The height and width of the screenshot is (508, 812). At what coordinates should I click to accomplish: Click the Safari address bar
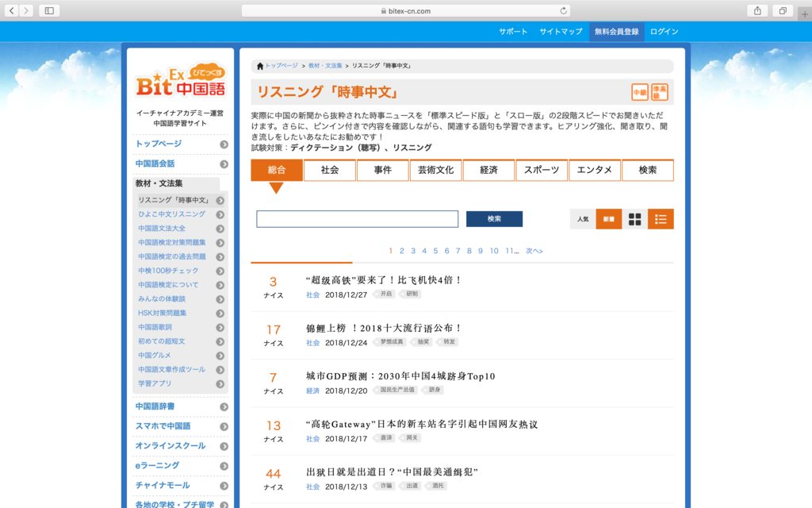(405, 11)
